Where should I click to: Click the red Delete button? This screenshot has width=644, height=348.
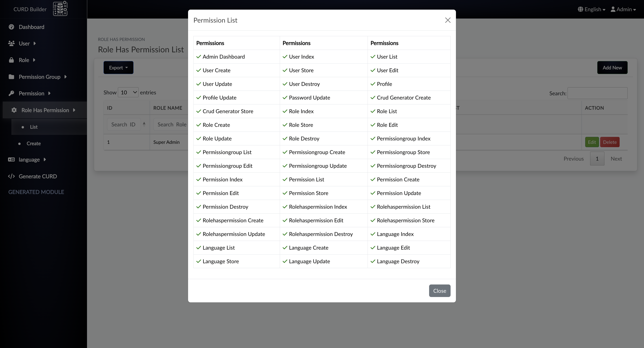tap(610, 142)
